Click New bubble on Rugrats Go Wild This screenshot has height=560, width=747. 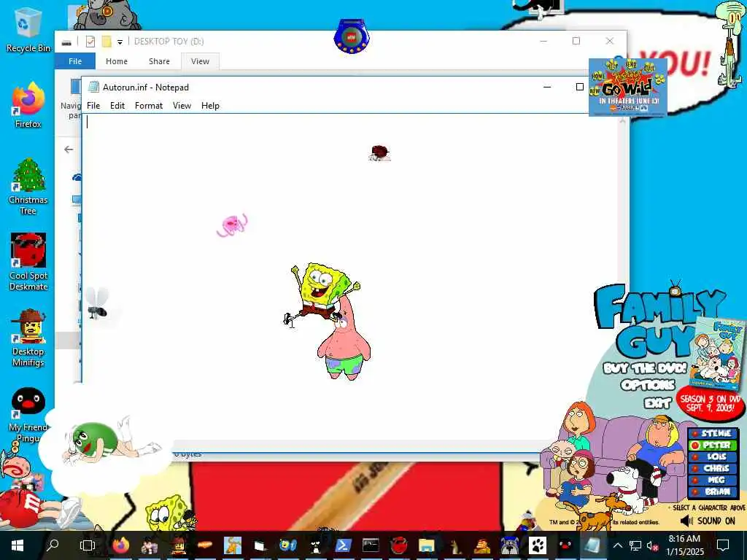[x=595, y=90]
